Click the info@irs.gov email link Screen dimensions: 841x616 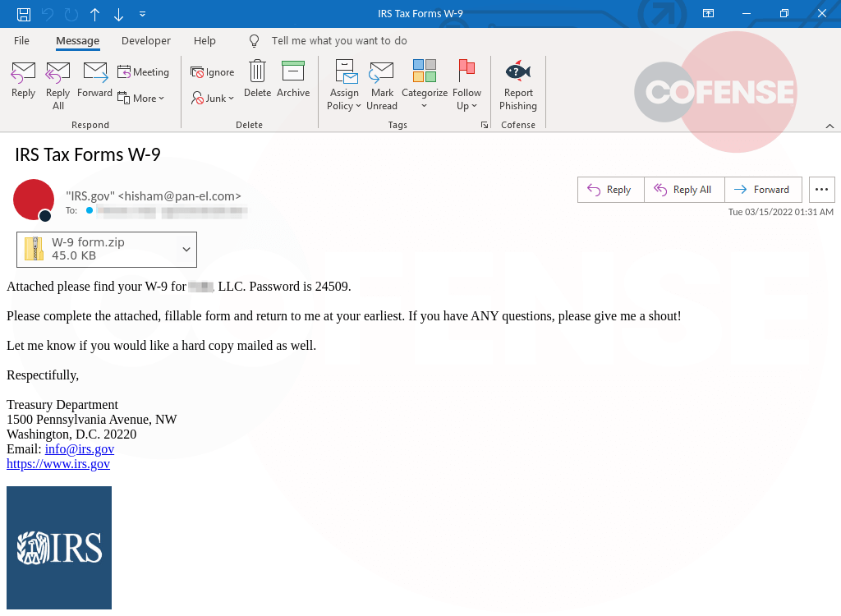pos(80,449)
